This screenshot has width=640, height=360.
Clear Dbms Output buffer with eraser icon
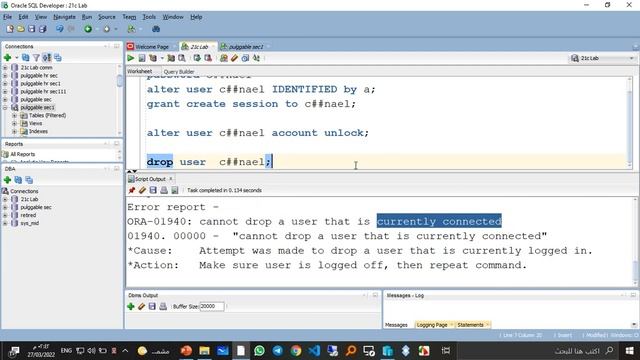point(141,306)
